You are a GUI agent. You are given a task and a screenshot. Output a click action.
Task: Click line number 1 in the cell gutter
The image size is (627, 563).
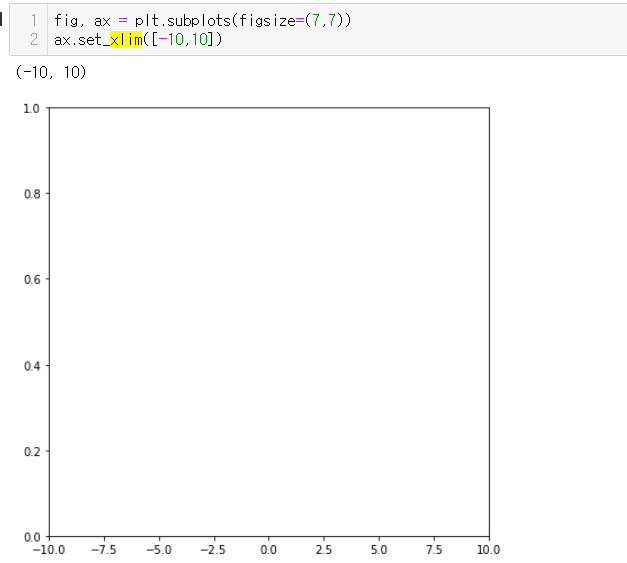tap(34, 20)
